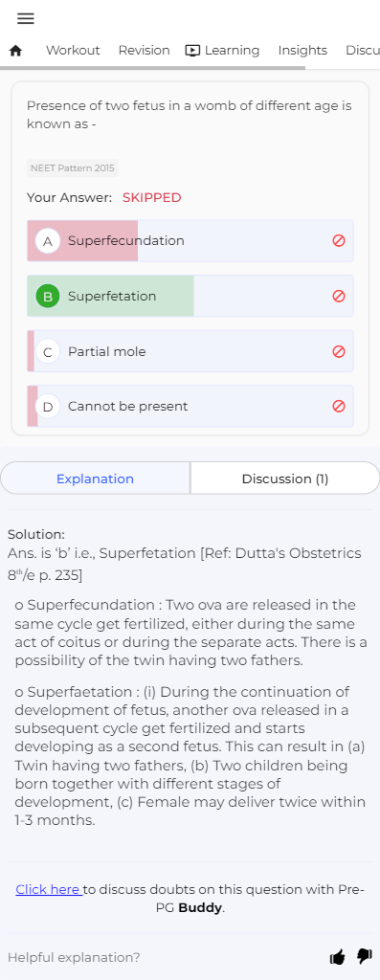This screenshot has width=380, height=980.
Task: Open the Learning tab
Action: 222,51
